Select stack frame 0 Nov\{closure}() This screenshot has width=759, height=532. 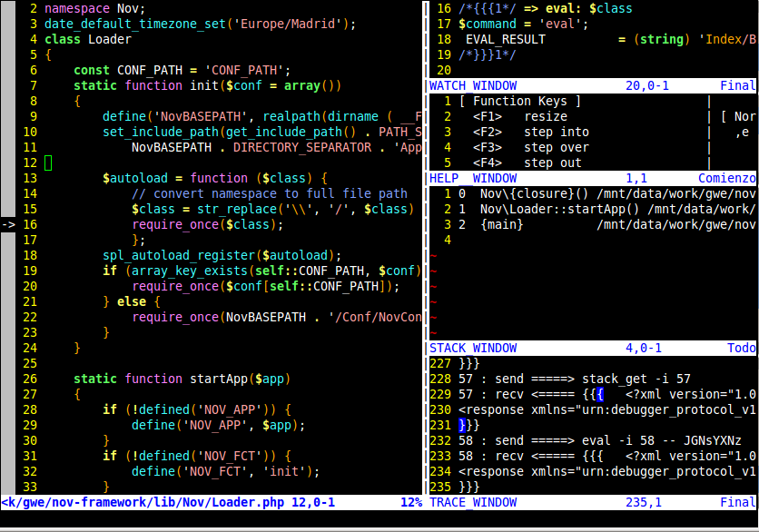(x=527, y=193)
